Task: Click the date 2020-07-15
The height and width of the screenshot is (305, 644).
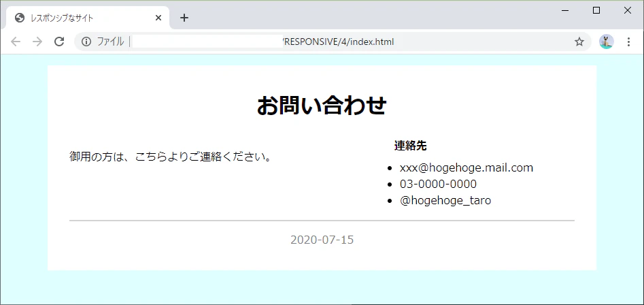Action: point(322,240)
